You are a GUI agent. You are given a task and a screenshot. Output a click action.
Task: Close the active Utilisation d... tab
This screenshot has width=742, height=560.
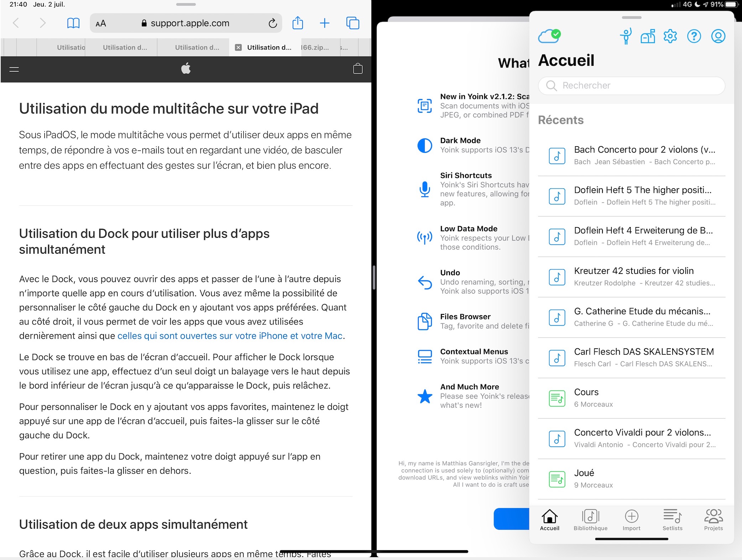click(x=239, y=47)
